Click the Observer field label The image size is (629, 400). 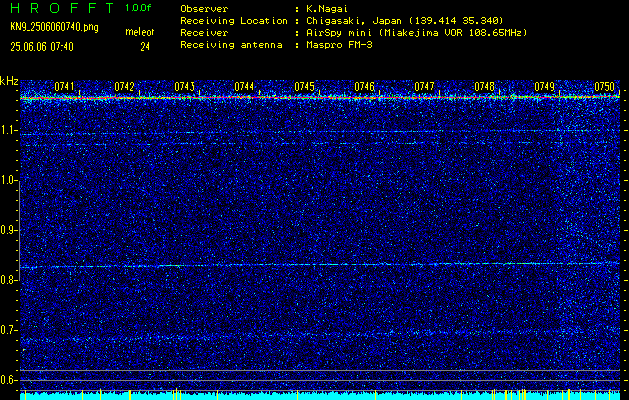click(x=204, y=9)
